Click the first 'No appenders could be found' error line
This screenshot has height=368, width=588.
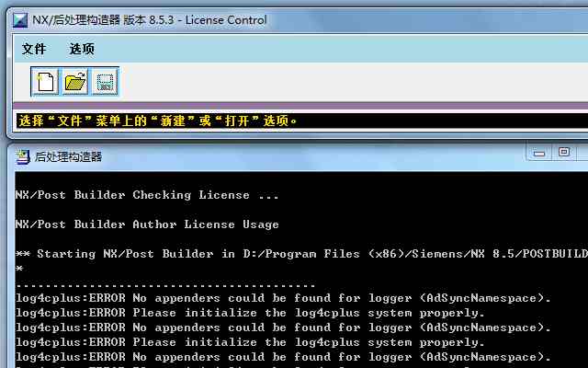pyautogui.click(x=284, y=298)
